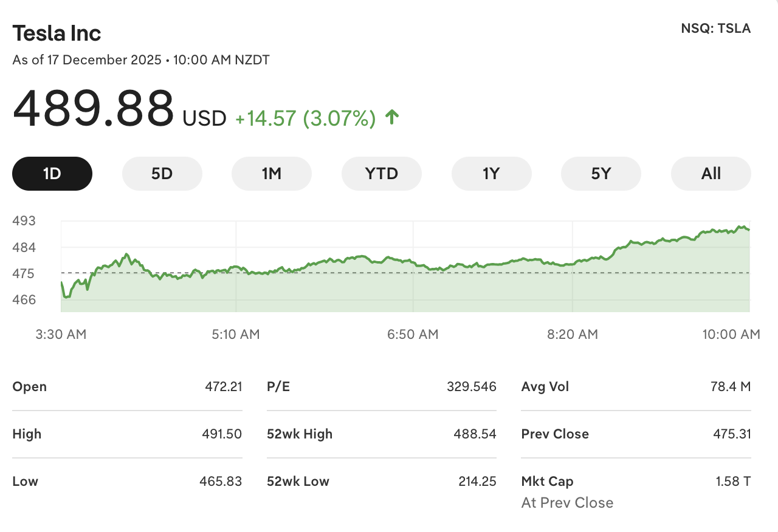Select the 1D time range button
This screenshot has height=532, width=778.
click(x=52, y=173)
